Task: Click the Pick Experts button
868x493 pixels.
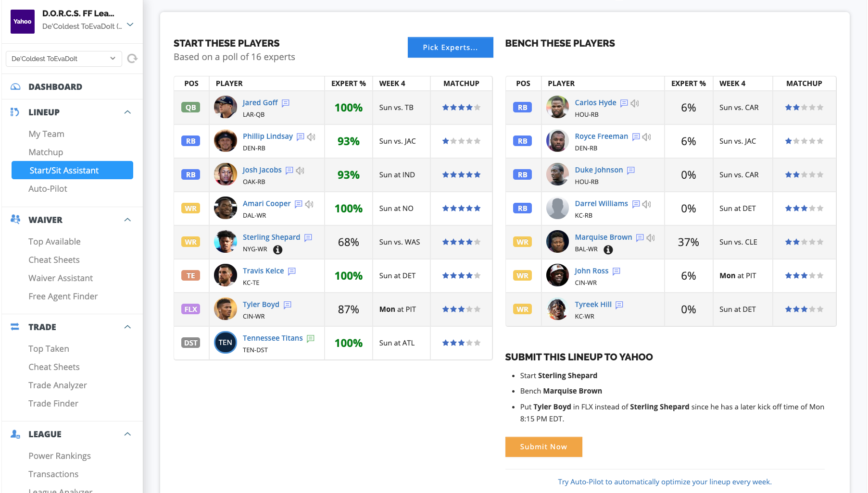Action: (451, 47)
